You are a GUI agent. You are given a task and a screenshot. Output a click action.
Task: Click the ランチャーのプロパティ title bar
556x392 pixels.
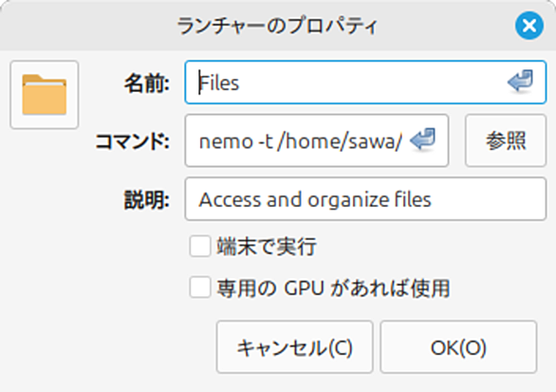tap(278, 26)
